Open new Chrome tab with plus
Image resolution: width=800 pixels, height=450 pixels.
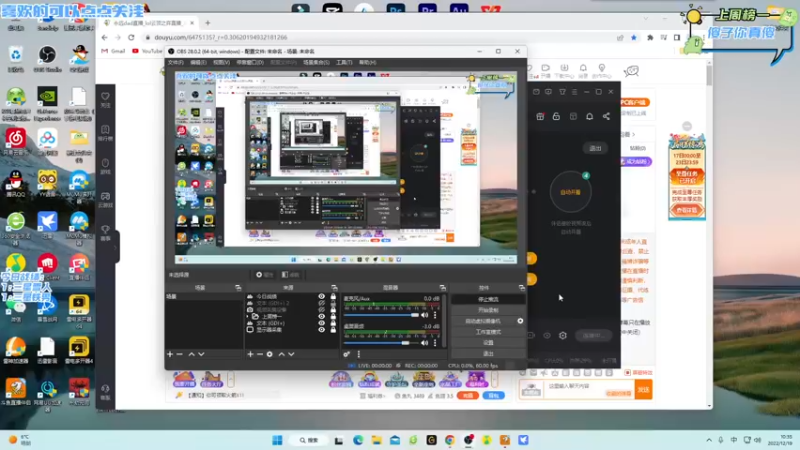tap(208, 23)
